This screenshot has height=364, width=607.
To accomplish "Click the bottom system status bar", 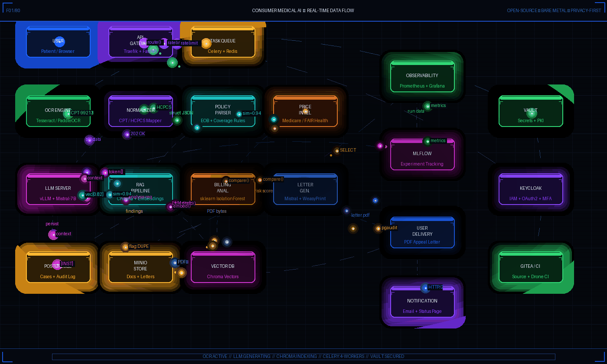I will point(303,357).
